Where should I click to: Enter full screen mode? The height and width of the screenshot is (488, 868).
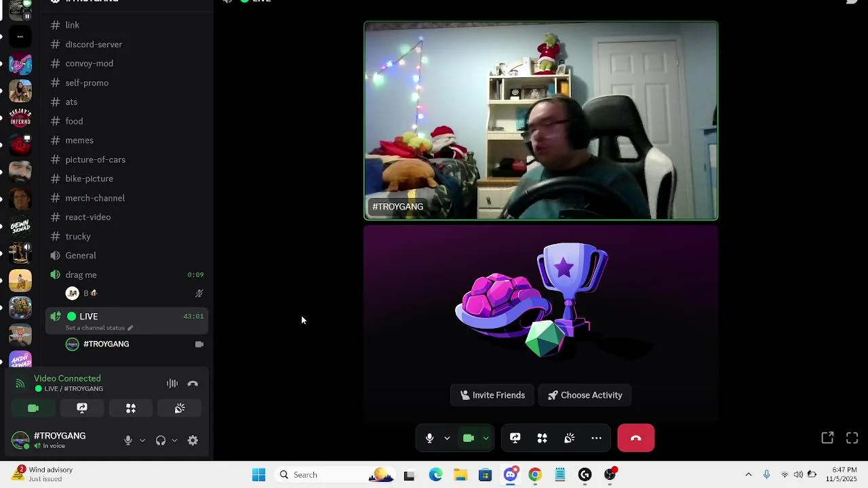852,438
